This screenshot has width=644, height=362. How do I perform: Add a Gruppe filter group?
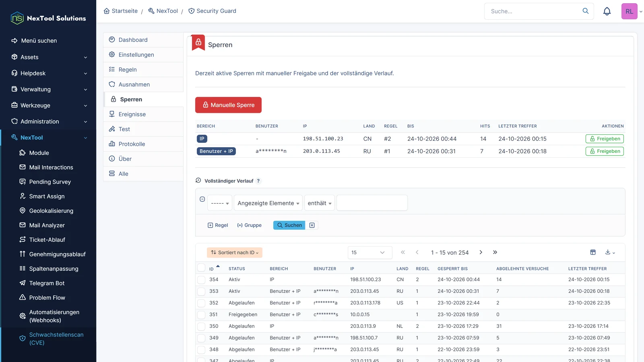tap(249, 225)
